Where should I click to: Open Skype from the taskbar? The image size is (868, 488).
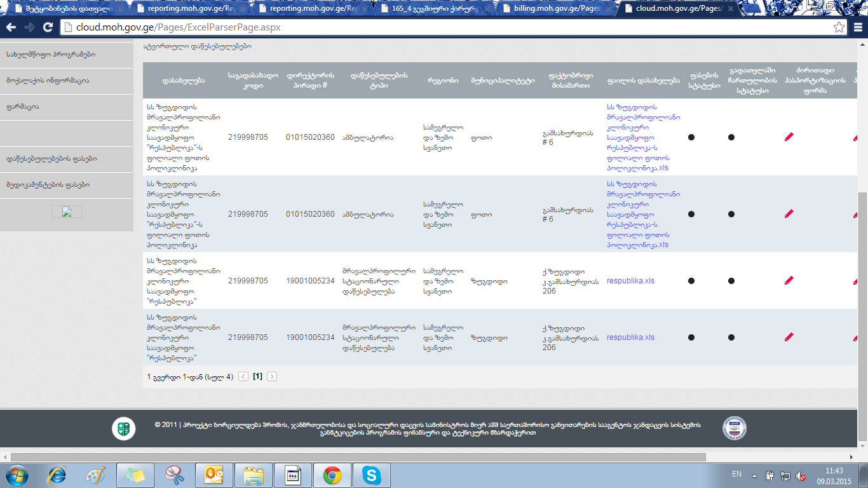[371, 475]
